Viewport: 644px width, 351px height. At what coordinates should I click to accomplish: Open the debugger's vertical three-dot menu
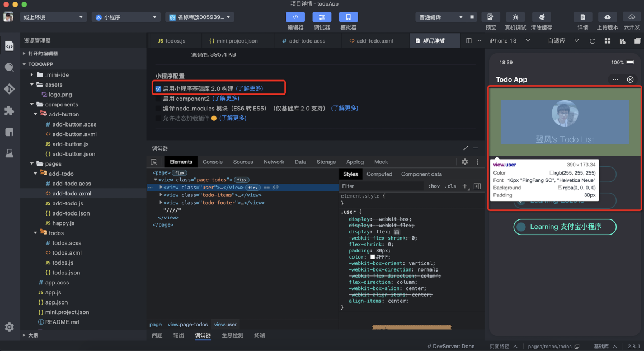tap(477, 162)
